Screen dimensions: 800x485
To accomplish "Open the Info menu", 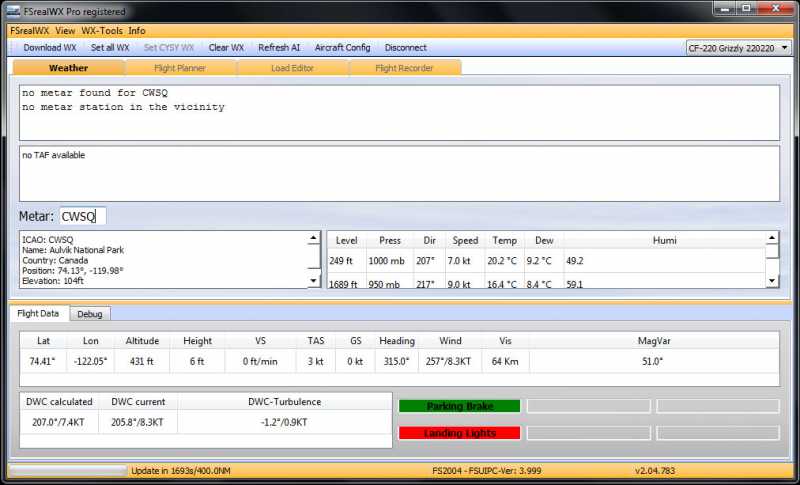I will point(136,31).
